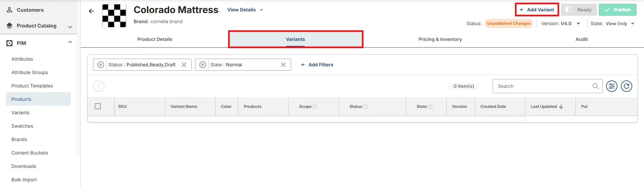This screenshot has height=187, width=644.
Task: Open Attributes in PIM menu
Action: pyautogui.click(x=22, y=59)
